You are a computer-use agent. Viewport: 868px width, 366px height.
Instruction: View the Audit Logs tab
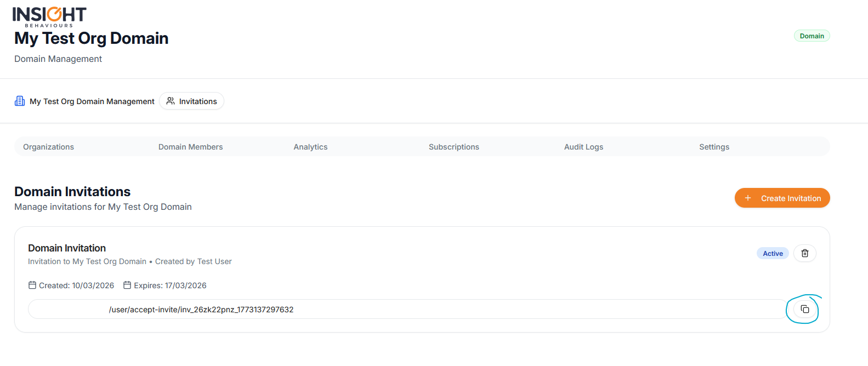click(583, 147)
